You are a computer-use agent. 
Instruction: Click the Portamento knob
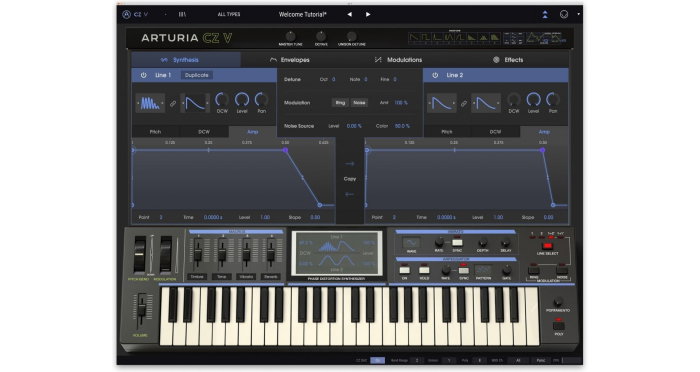pyautogui.click(x=558, y=301)
